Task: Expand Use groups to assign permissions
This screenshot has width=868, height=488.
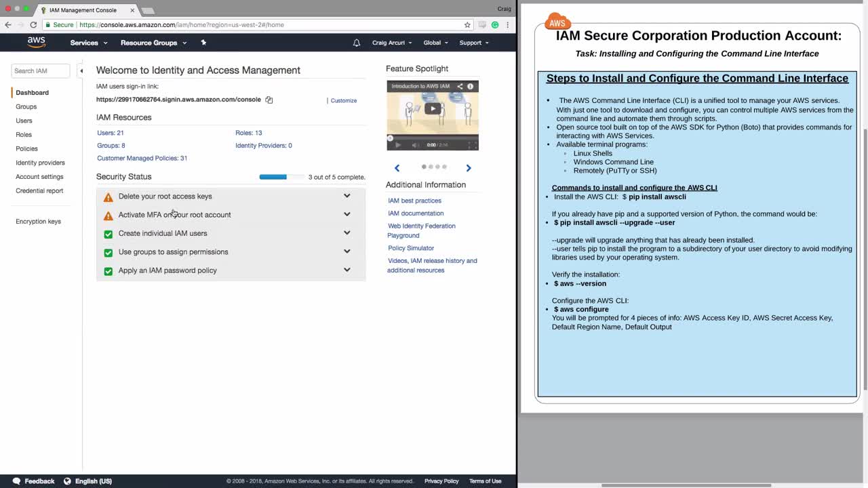Action: coord(347,251)
